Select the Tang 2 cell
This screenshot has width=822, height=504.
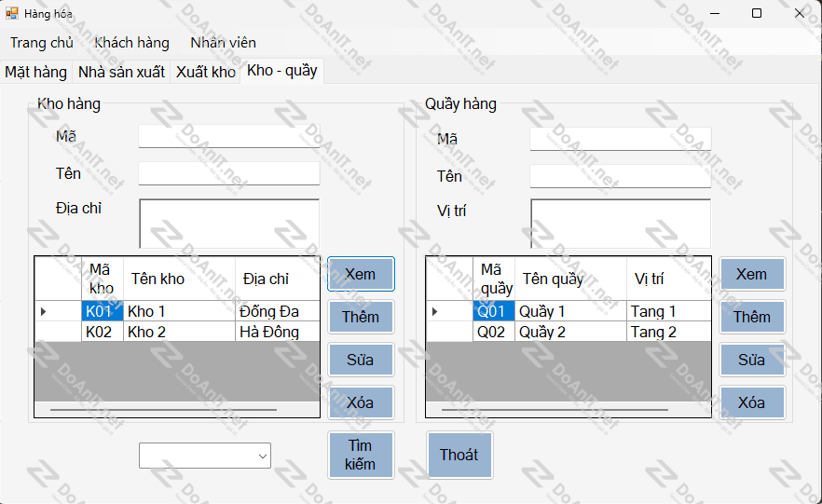click(x=669, y=332)
